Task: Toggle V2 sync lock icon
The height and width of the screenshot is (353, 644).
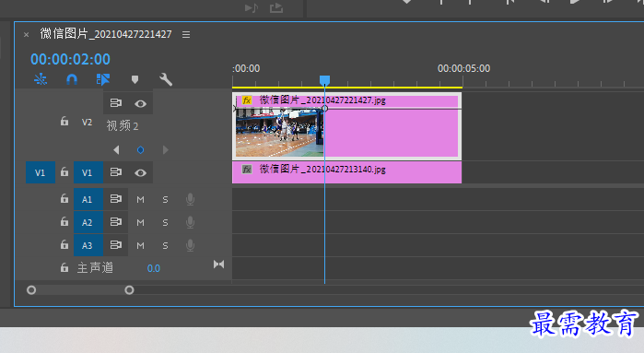Action: (116, 103)
